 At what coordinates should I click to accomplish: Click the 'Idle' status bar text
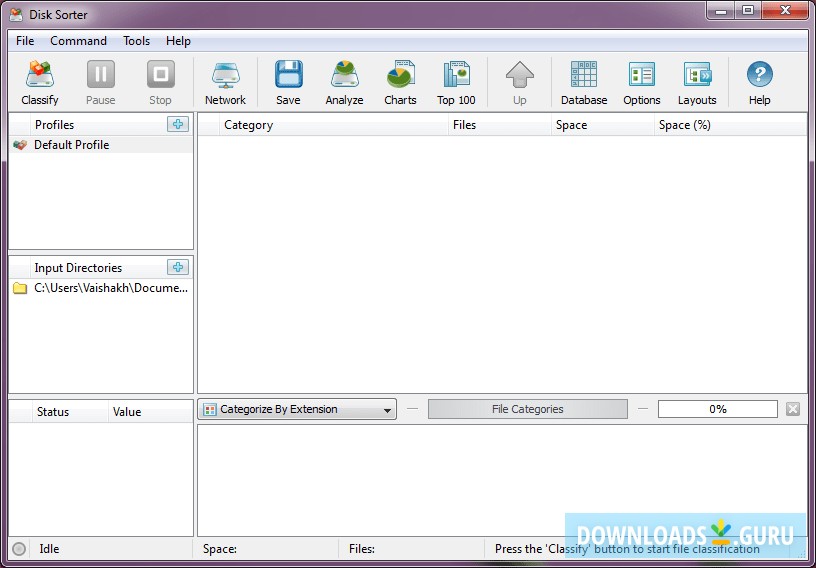[x=49, y=549]
